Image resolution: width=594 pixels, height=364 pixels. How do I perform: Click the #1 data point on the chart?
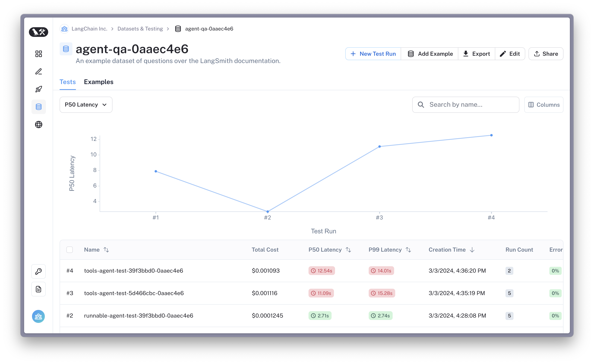point(156,171)
